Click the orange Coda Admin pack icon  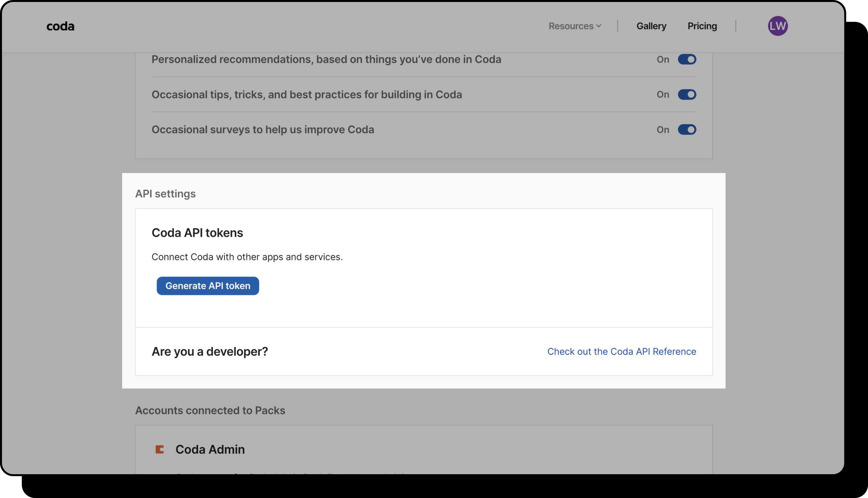pos(160,449)
